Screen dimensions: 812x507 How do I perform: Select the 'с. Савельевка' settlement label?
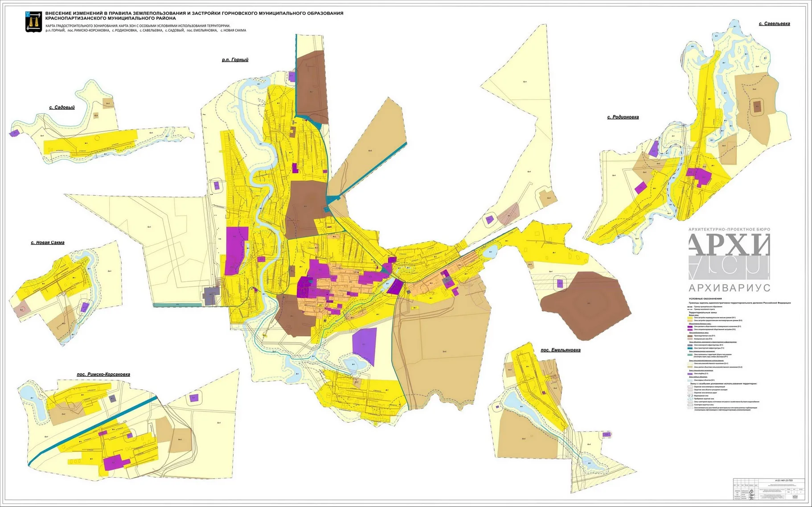click(x=774, y=24)
